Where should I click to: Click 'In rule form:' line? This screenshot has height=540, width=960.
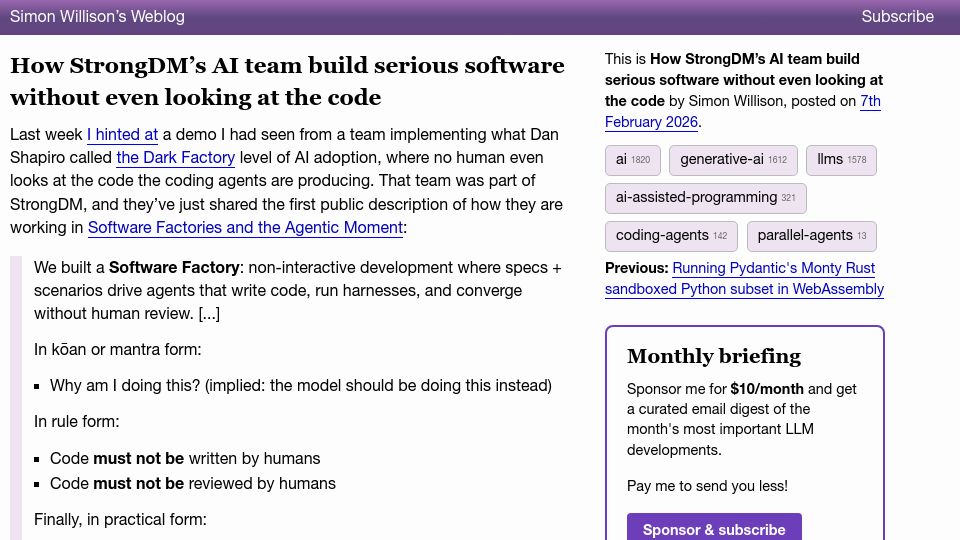[x=77, y=422]
